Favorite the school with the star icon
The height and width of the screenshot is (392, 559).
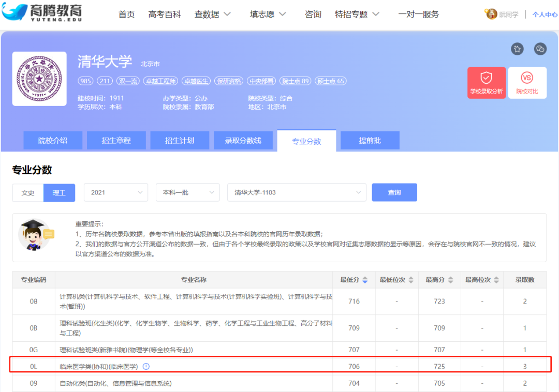coord(517,49)
